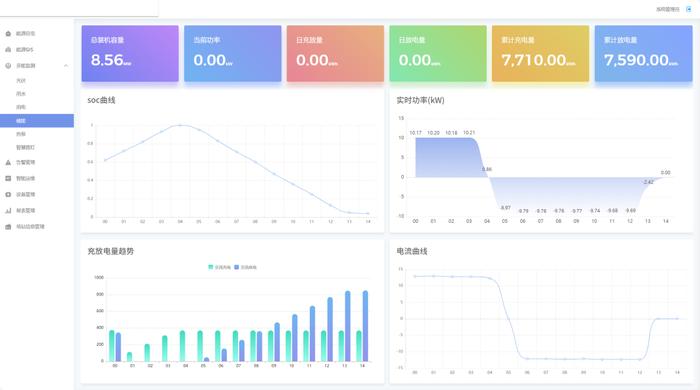Open the station info management icon
The width and height of the screenshot is (700, 390).
[x=8, y=227]
